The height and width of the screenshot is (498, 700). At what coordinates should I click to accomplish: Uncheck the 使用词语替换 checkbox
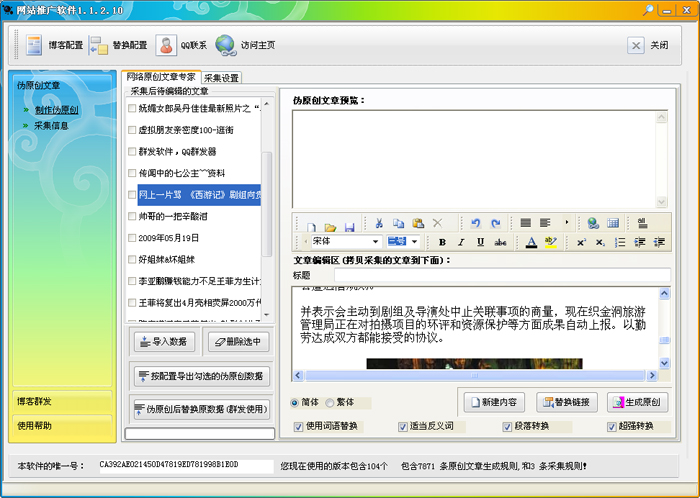tap(298, 427)
